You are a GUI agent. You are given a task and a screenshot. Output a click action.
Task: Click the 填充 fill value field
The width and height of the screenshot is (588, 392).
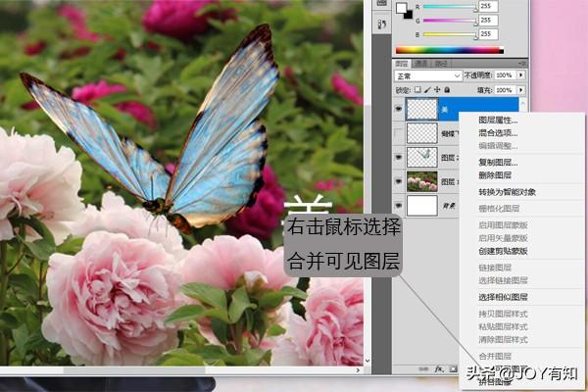[x=505, y=90]
